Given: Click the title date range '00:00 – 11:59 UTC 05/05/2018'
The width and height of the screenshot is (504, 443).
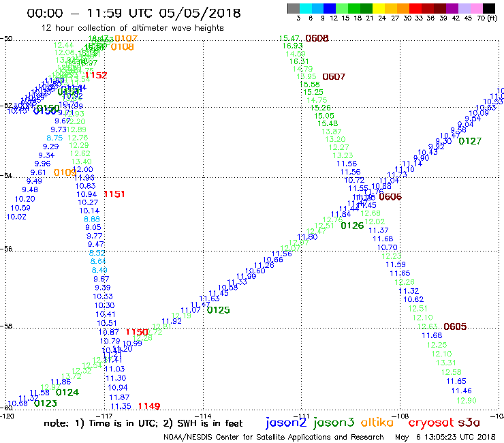Looking at the screenshot, I should tap(133, 13).
